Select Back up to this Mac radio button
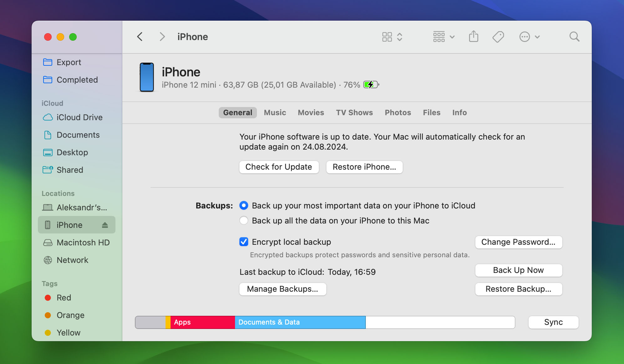The height and width of the screenshot is (364, 624). click(243, 221)
